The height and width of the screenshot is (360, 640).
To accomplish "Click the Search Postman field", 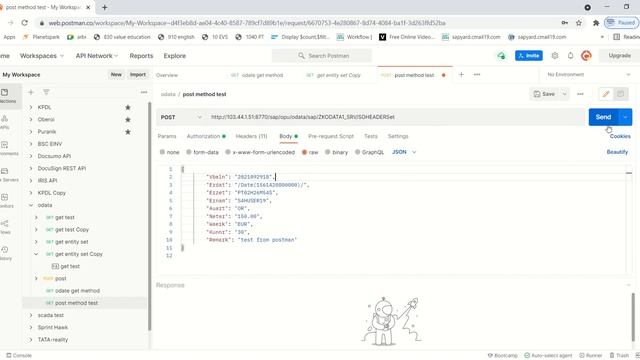I will coord(322,56).
